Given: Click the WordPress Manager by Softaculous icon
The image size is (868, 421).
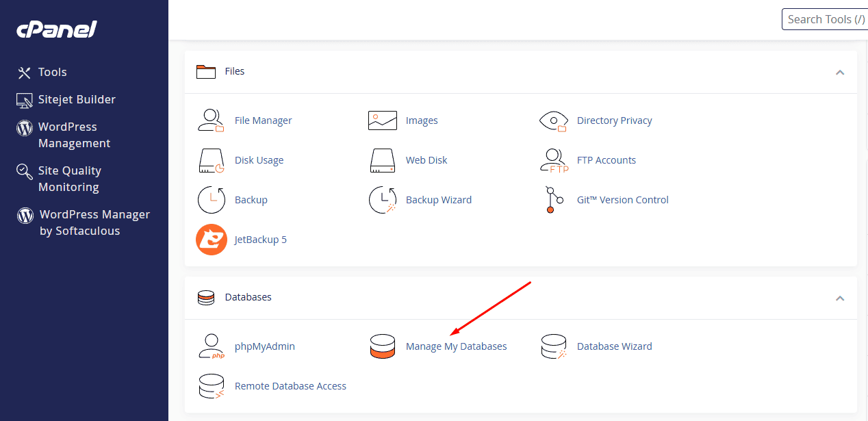Looking at the screenshot, I should coord(25,216).
